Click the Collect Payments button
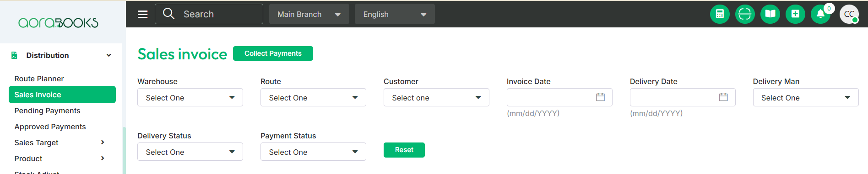The image size is (868, 174). [273, 53]
